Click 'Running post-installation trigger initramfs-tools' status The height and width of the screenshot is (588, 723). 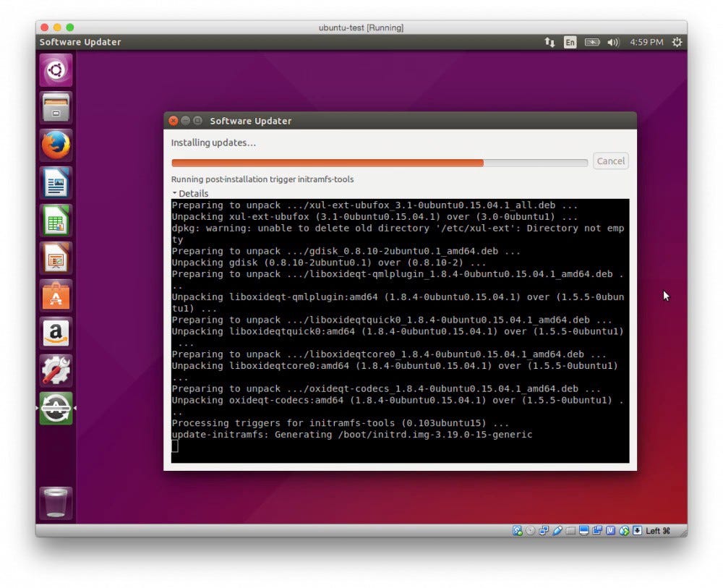(x=262, y=179)
